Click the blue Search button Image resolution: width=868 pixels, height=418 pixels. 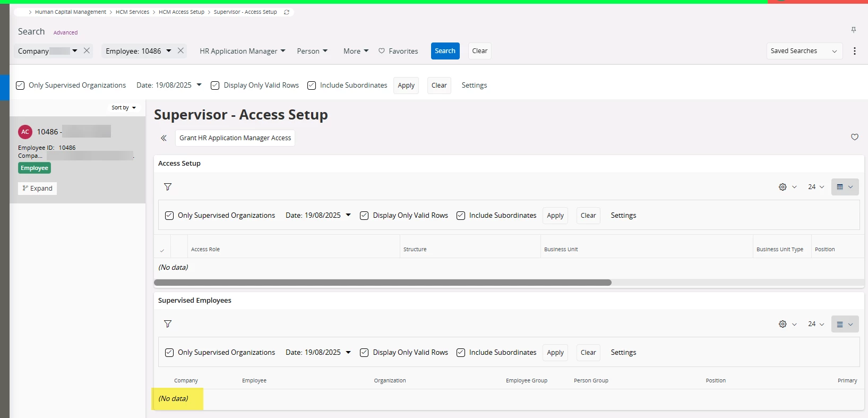point(445,51)
